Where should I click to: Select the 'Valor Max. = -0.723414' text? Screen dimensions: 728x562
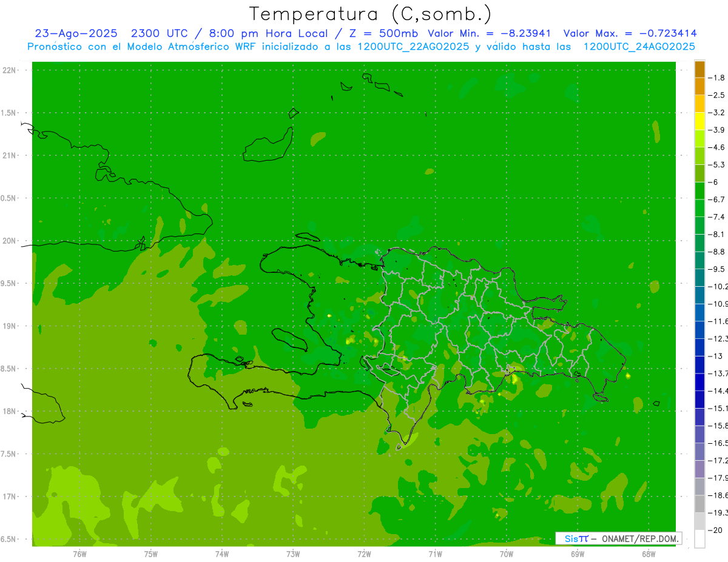[630, 33]
